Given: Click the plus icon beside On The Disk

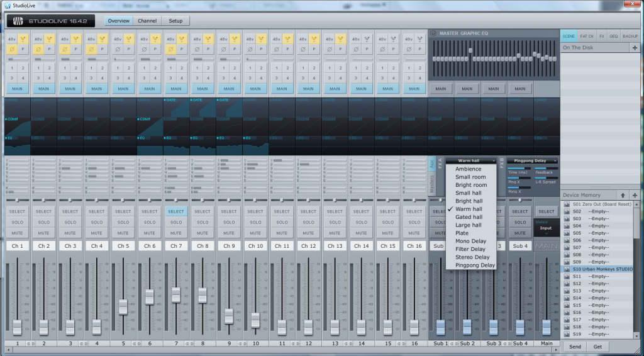Looking at the screenshot, I should (635, 48).
